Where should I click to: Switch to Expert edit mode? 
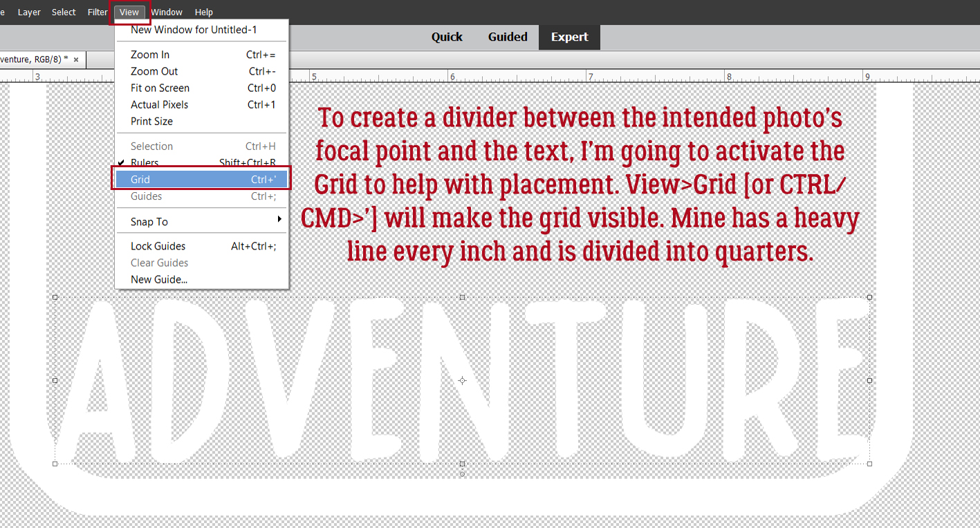[x=570, y=37]
